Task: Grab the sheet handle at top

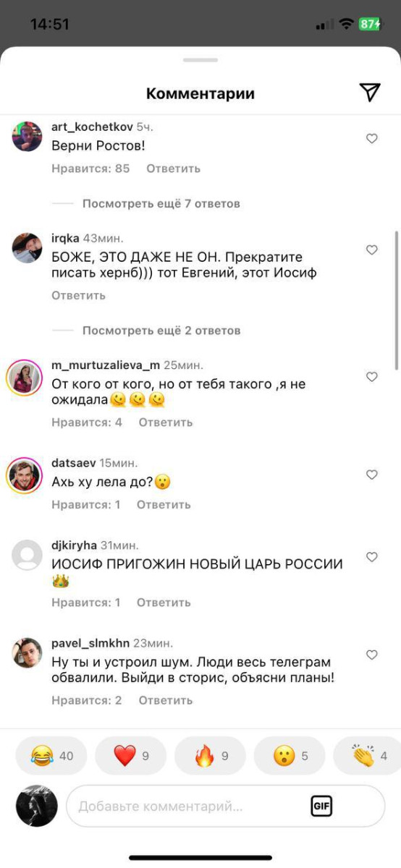Action: (200, 60)
